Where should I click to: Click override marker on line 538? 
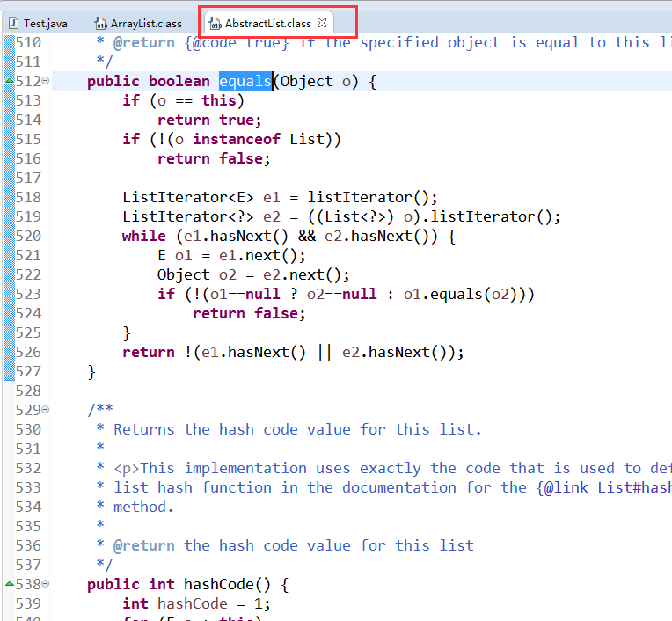pos(10,583)
